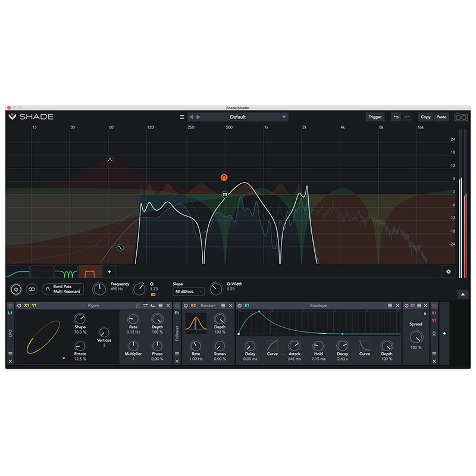This screenshot has width=476, height=476.
Task: Add a new modulator with the plus
Action: tap(444, 333)
